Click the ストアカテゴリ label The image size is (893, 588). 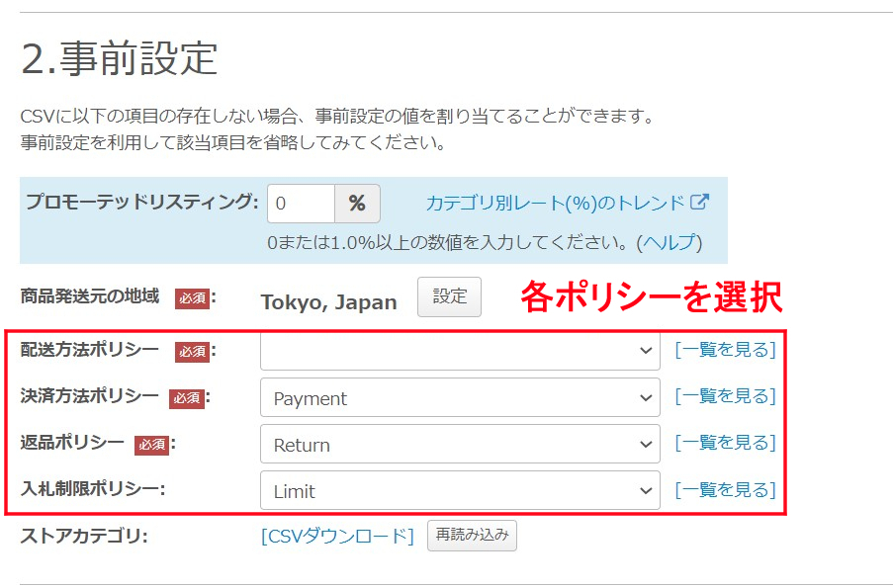(84, 536)
